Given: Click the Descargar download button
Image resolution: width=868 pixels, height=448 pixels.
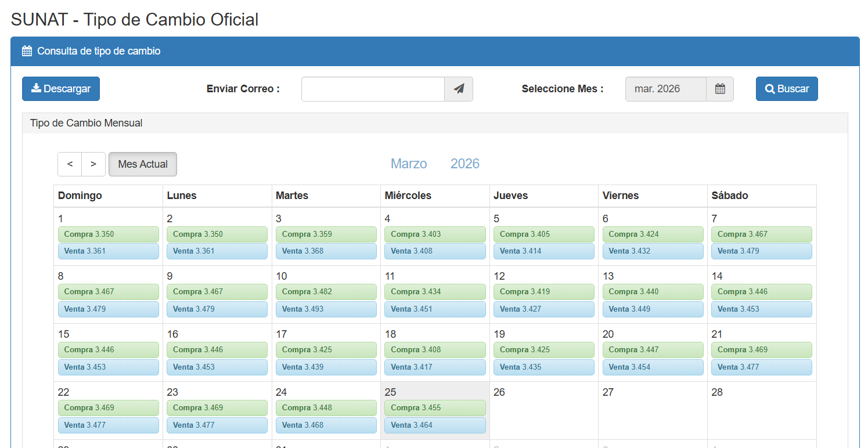Looking at the screenshot, I should point(61,89).
